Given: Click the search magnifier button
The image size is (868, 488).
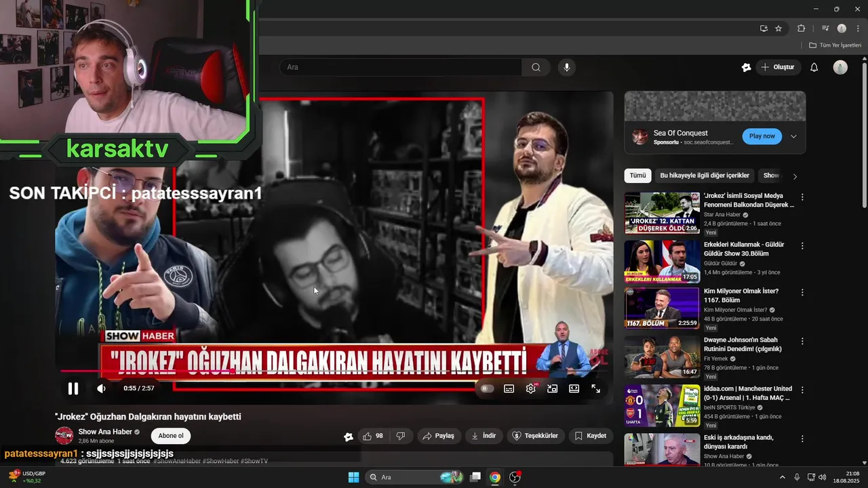Looking at the screenshot, I should tap(536, 67).
